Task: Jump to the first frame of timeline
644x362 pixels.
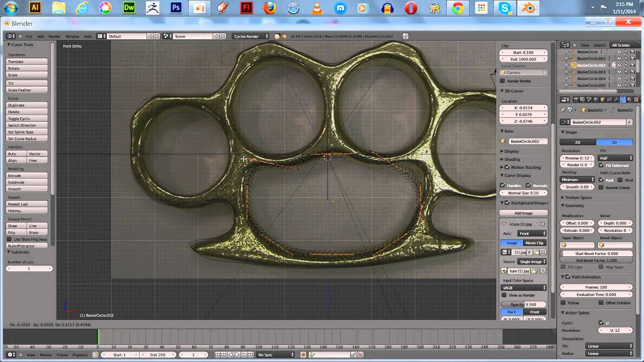Action: point(217,354)
